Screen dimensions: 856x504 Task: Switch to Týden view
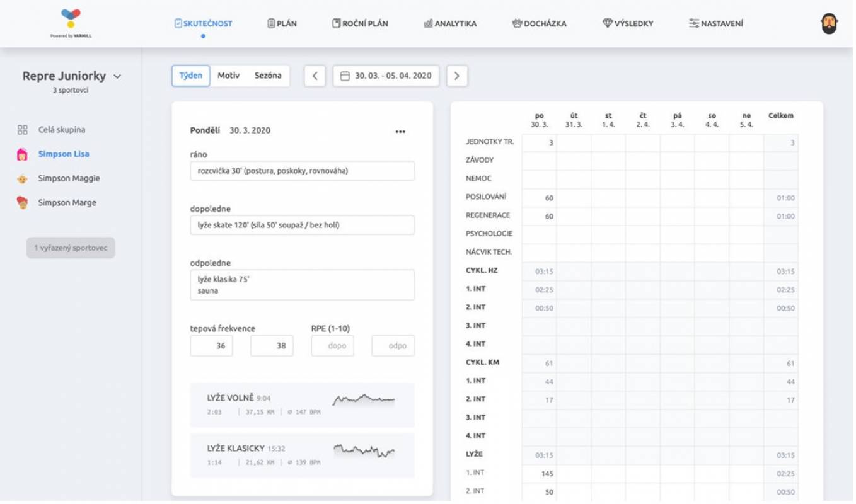[x=190, y=76]
